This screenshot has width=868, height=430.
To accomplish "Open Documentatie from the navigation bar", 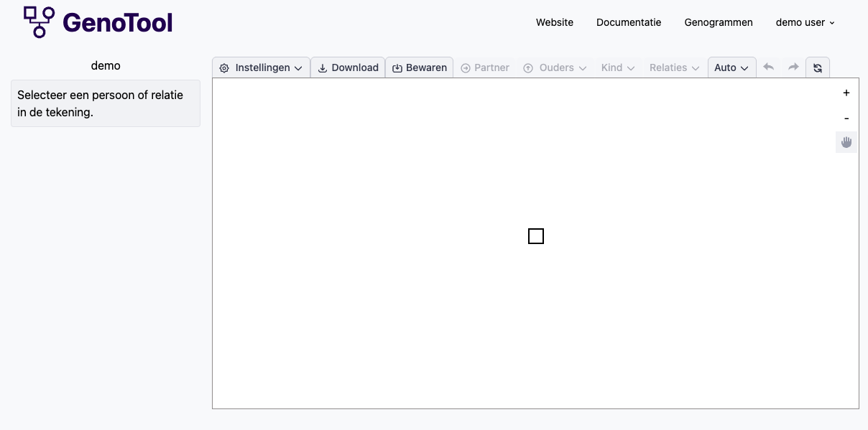I will [x=629, y=22].
